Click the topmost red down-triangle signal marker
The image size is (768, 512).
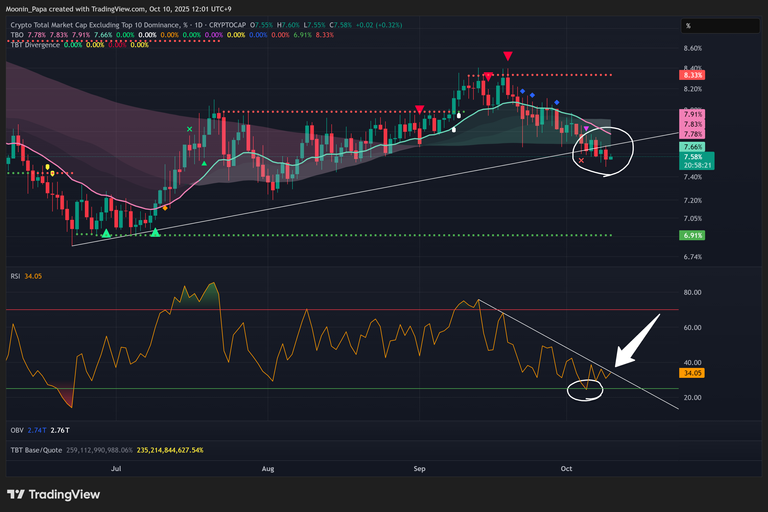508,56
